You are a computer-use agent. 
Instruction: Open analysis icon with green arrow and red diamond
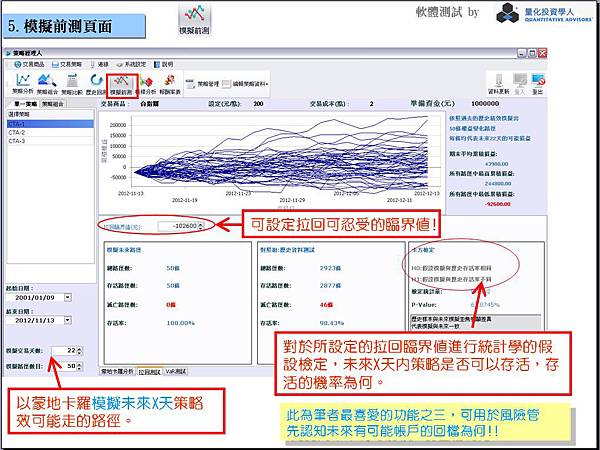click(146, 84)
